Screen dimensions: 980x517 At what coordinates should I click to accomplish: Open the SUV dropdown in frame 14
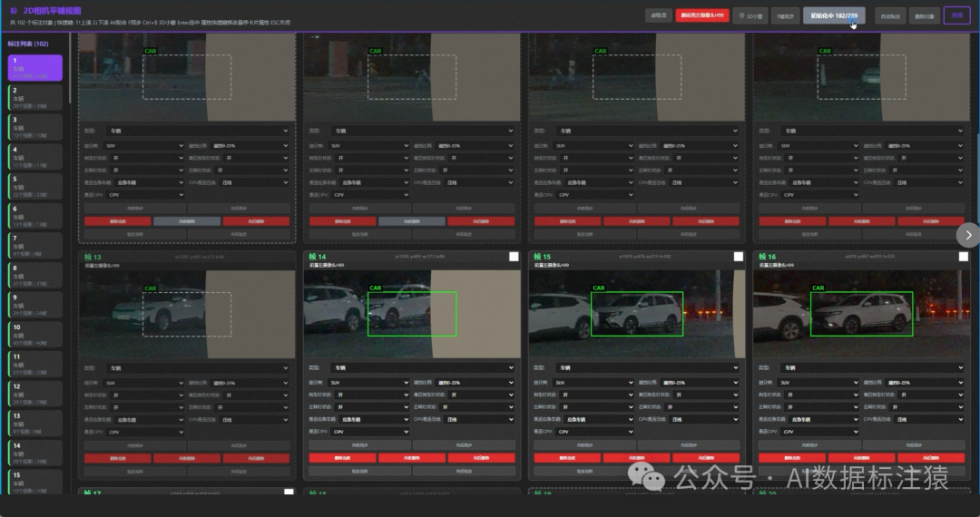click(368, 382)
